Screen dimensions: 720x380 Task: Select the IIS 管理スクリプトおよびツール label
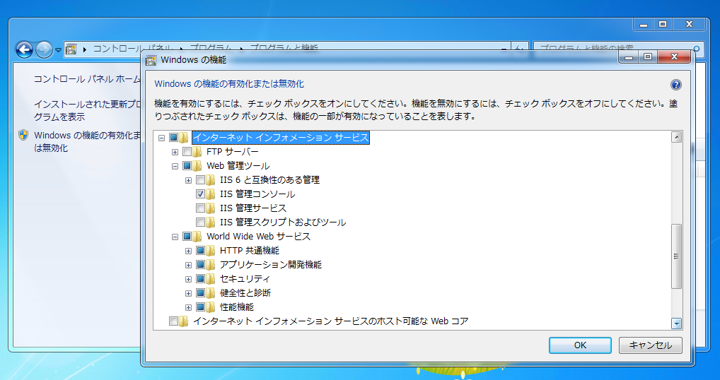[x=283, y=223]
